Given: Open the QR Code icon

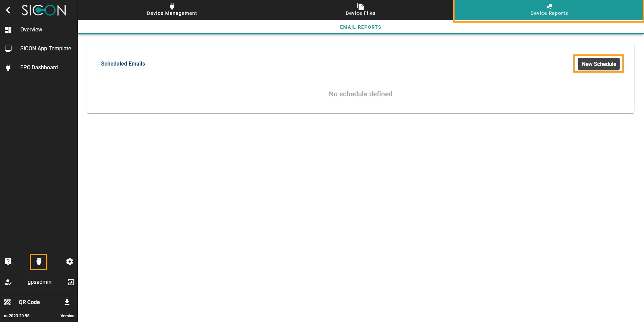Looking at the screenshot, I should (8, 302).
